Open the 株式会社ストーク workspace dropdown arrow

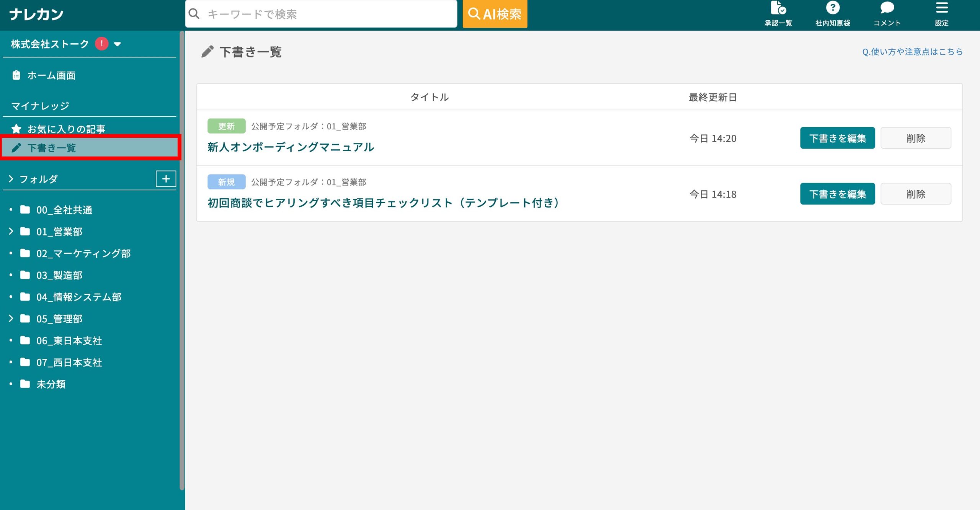click(118, 44)
